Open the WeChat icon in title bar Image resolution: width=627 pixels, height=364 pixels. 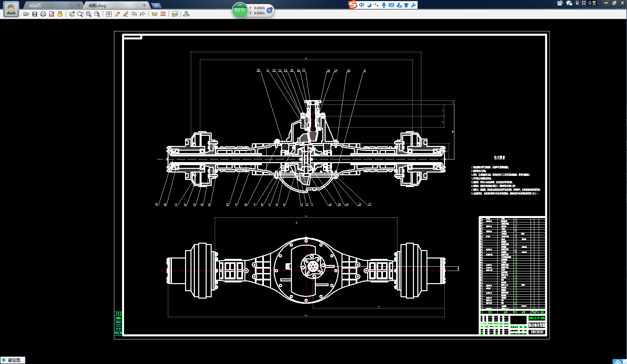(569, 3)
